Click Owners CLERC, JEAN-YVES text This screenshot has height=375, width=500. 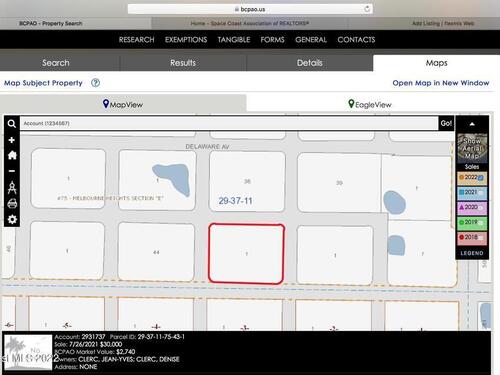[117, 359]
